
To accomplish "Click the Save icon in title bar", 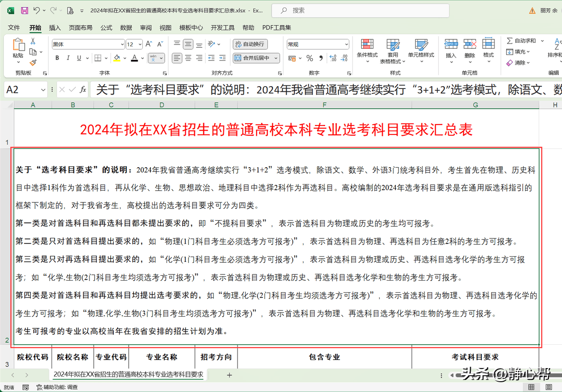I will tap(24, 10).
